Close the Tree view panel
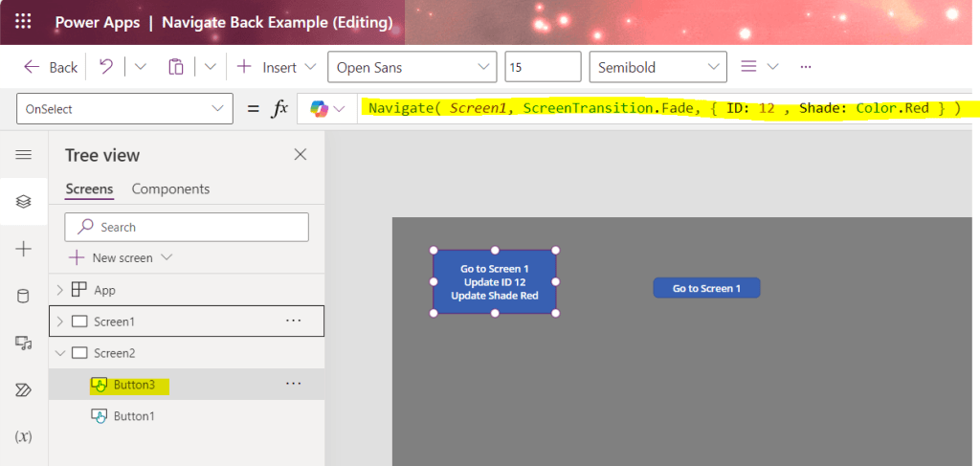 click(x=301, y=155)
